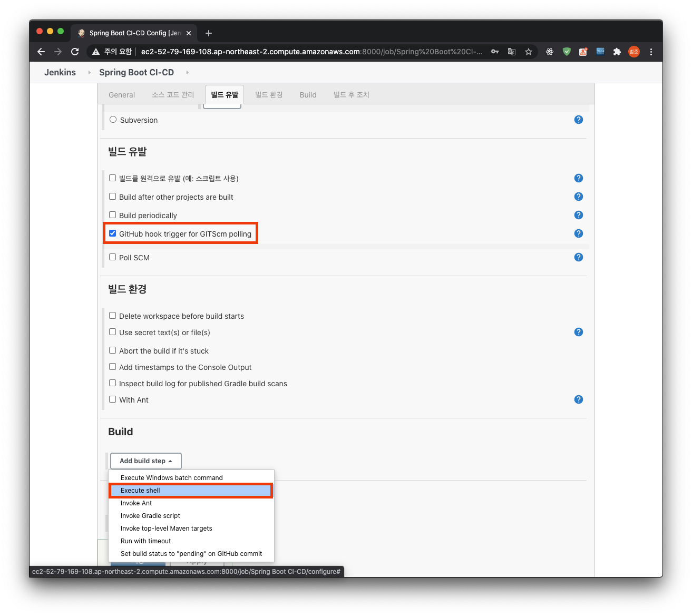The image size is (692, 616).
Task: Open Spring Boot CI-CD breadcrumb link
Action: click(137, 73)
